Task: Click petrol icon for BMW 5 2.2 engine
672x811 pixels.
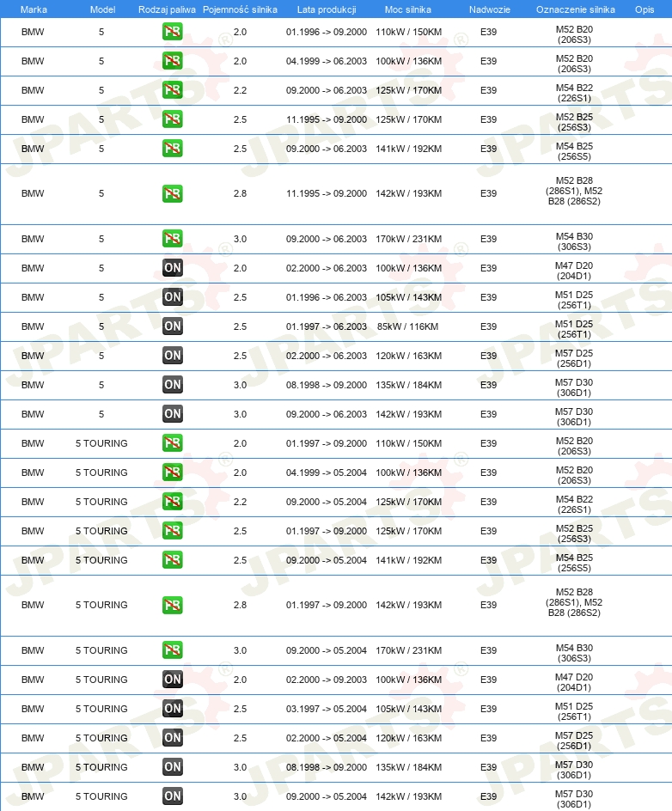Action: [172, 90]
